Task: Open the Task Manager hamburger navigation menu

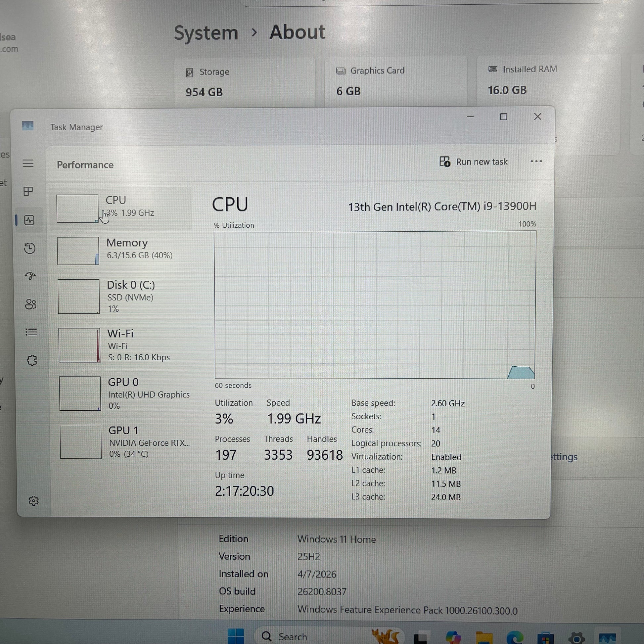Action: 28,163
